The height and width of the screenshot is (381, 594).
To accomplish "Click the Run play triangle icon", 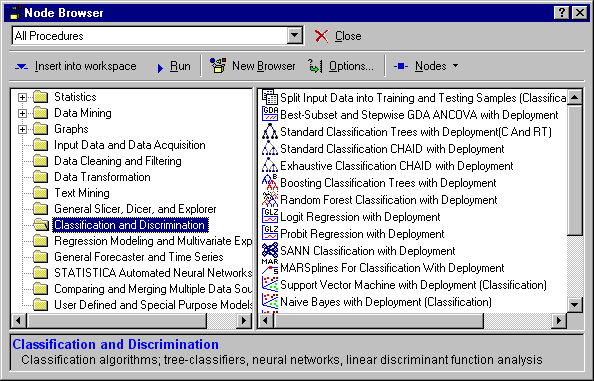I will tap(160, 68).
